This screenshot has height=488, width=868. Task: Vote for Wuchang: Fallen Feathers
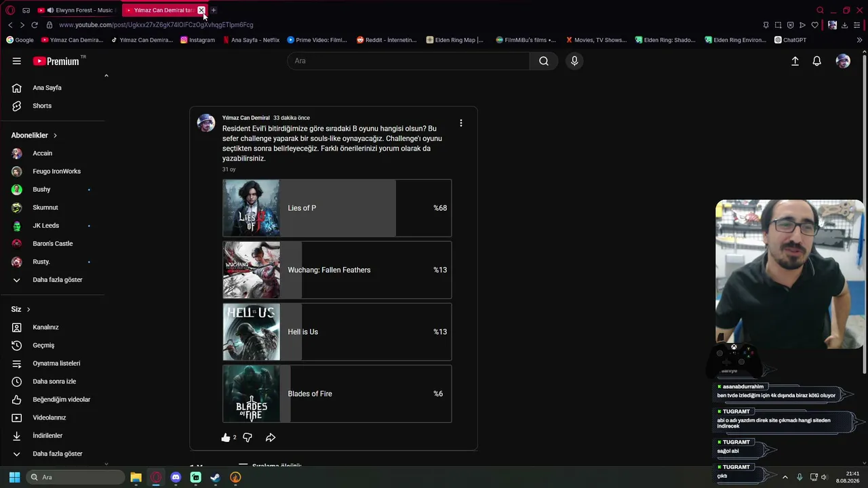[x=337, y=270]
